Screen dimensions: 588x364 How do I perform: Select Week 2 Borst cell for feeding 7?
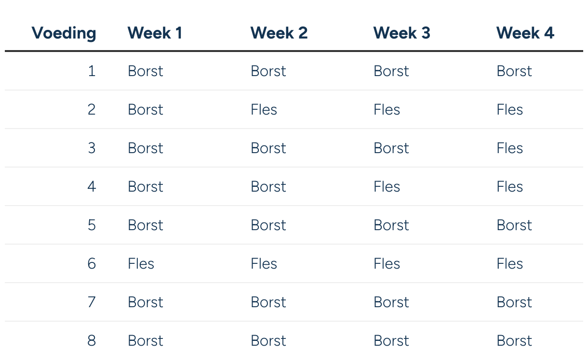pos(268,302)
